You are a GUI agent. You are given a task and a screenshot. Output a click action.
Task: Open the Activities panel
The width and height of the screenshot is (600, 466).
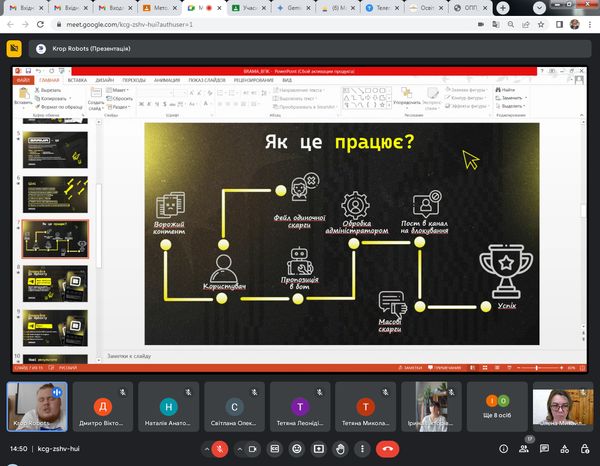(563, 449)
